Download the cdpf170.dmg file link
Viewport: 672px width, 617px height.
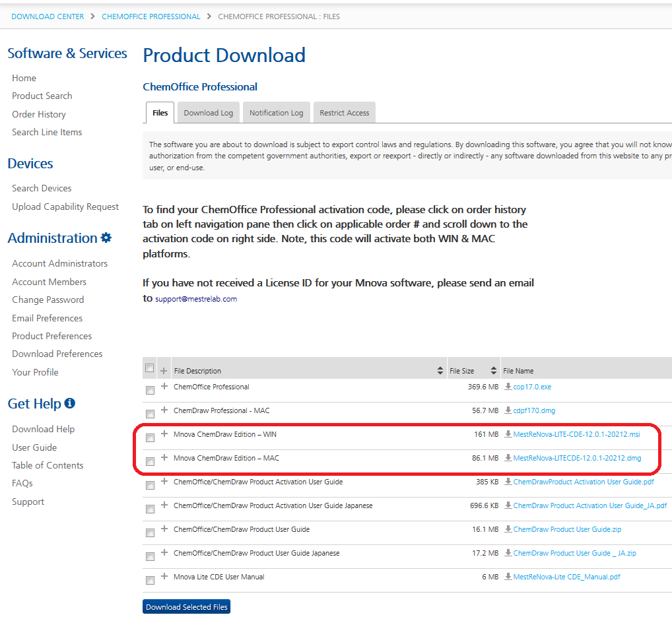[x=534, y=410]
